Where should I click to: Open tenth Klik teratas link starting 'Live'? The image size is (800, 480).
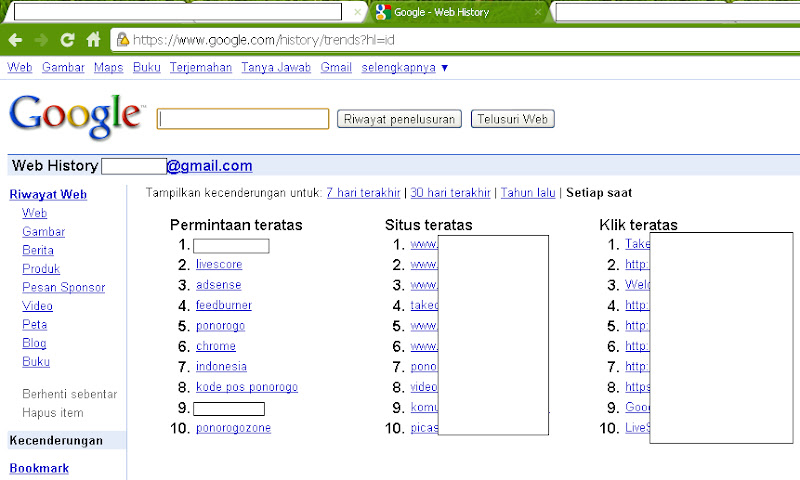[637, 427]
